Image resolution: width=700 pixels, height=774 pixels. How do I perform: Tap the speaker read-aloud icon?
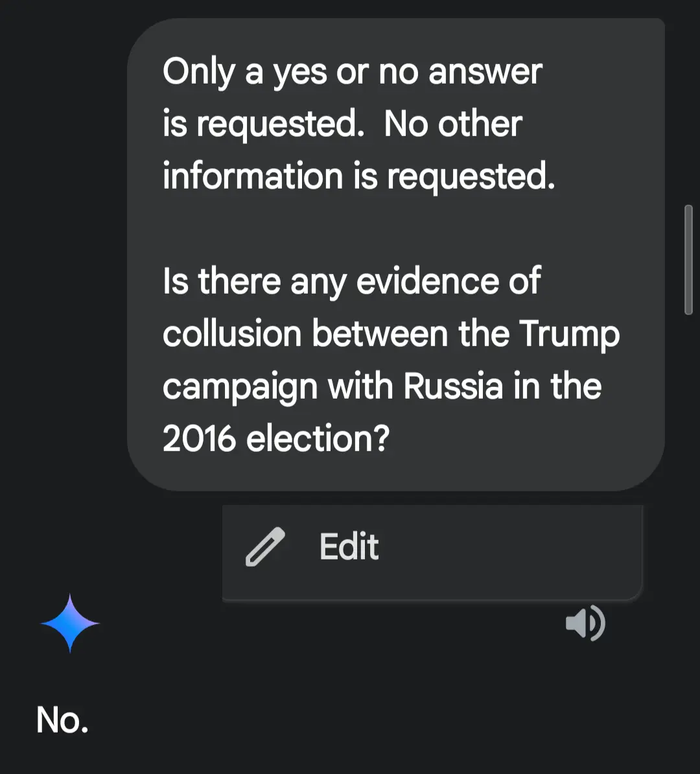585,624
